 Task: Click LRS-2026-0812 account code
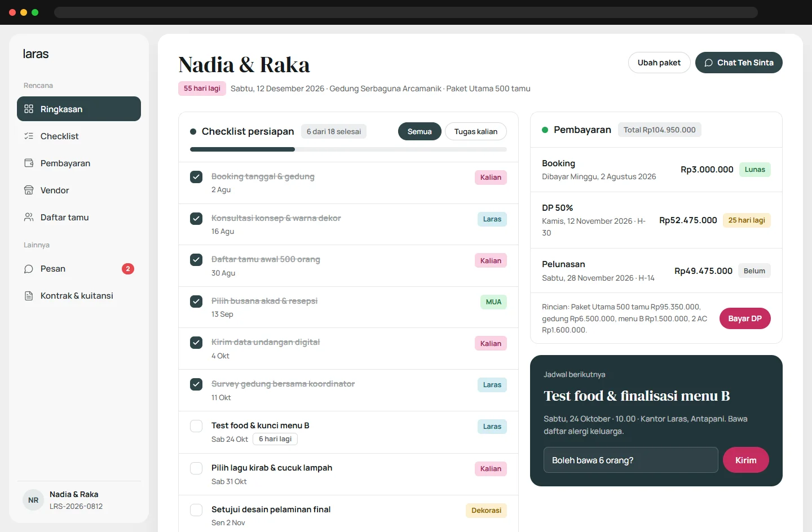pos(76,506)
